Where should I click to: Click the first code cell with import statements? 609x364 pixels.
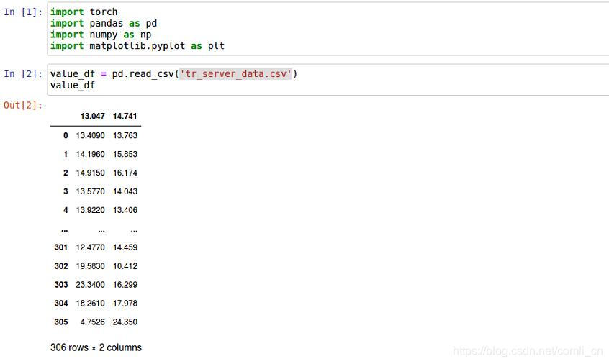click(x=328, y=29)
